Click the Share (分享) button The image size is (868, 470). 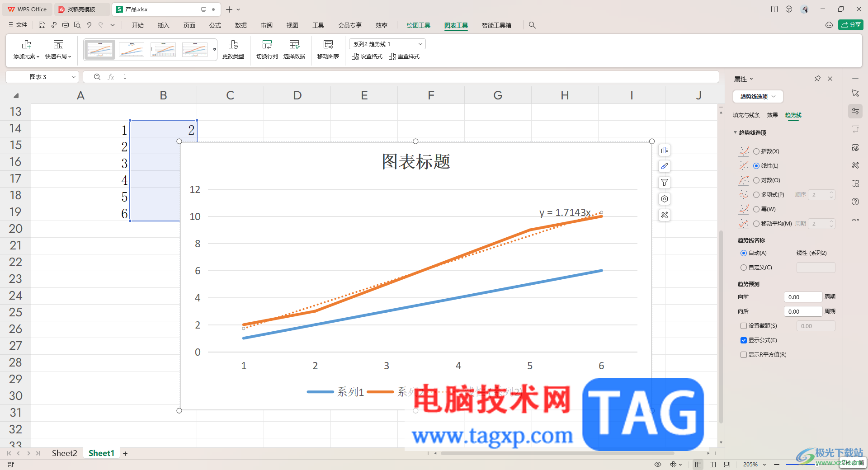(851, 25)
